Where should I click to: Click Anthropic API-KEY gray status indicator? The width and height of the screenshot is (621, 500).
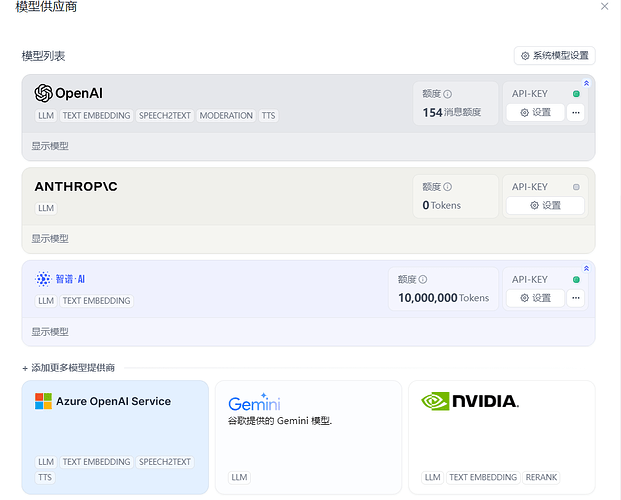pos(576,187)
